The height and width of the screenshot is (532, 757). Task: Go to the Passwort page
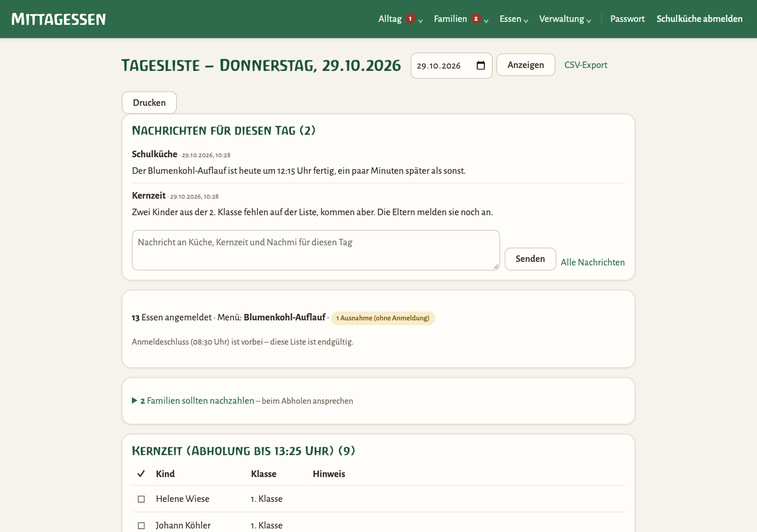tap(627, 19)
